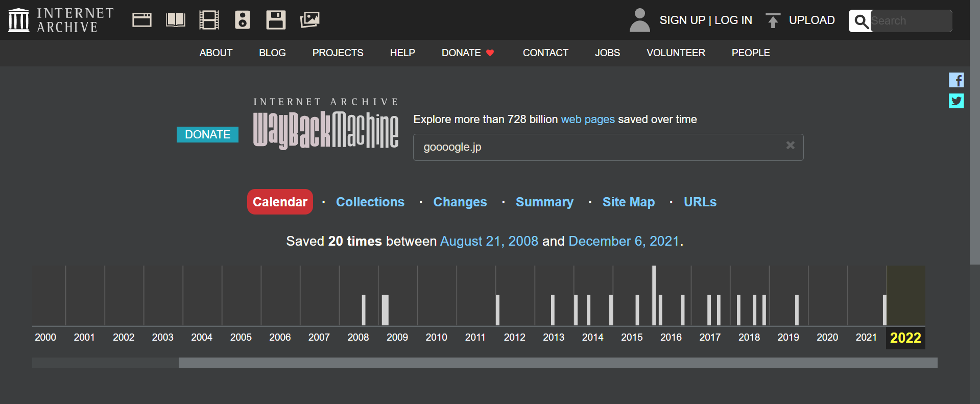Switch to the Site Map tab
The width and height of the screenshot is (980, 404).
click(628, 202)
